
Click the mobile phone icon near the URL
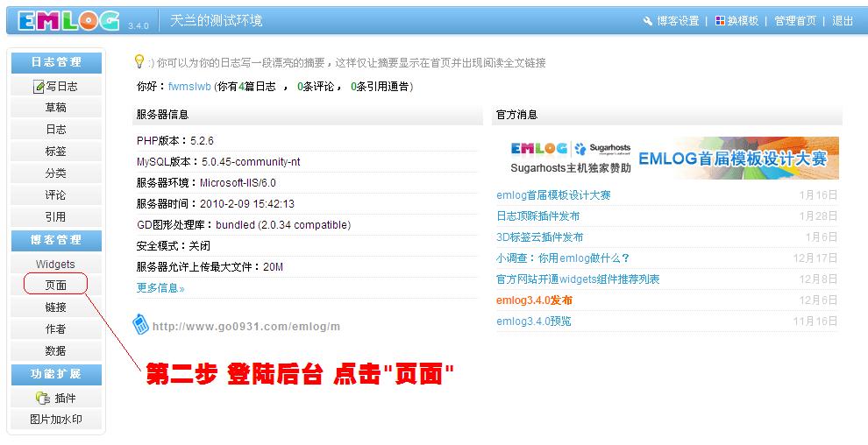click(x=140, y=324)
